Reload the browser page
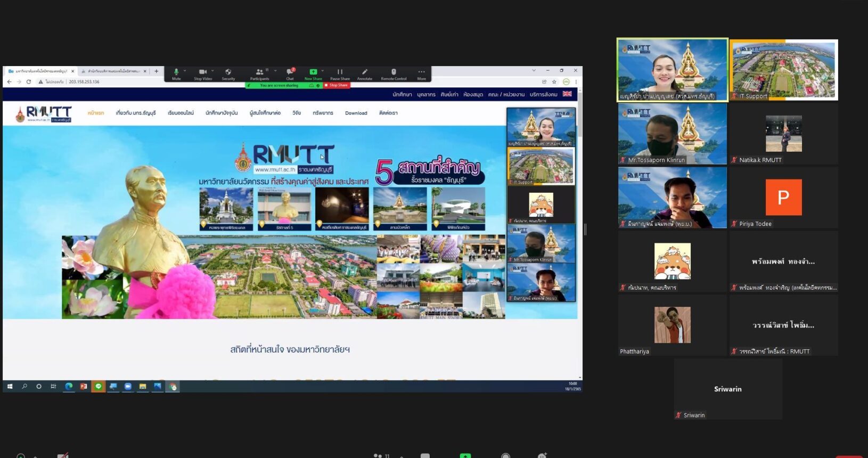The width and height of the screenshot is (868, 458). pos(28,81)
